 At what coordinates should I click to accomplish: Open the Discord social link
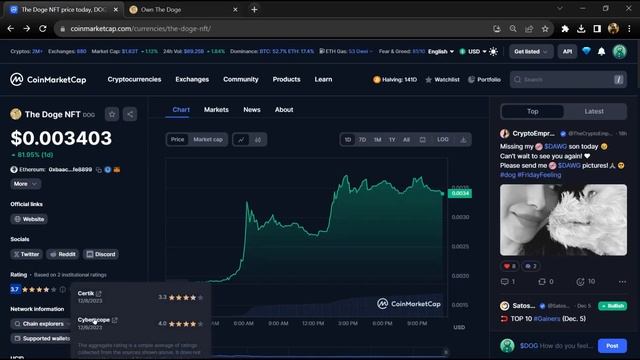[x=101, y=254]
